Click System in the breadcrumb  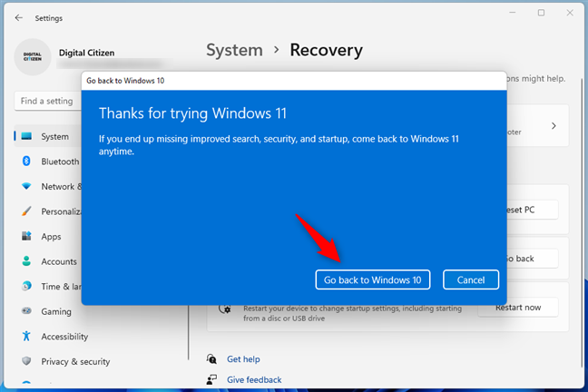[234, 50]
